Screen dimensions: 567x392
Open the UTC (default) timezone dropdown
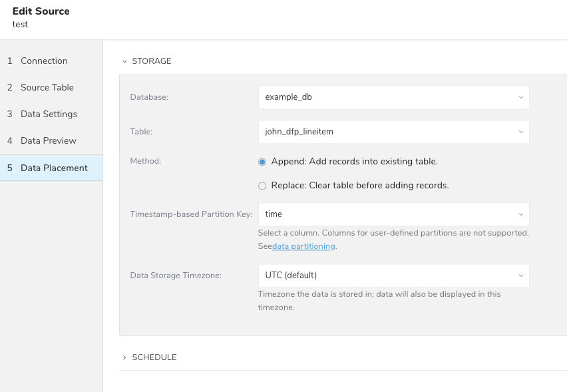[386, 276]
